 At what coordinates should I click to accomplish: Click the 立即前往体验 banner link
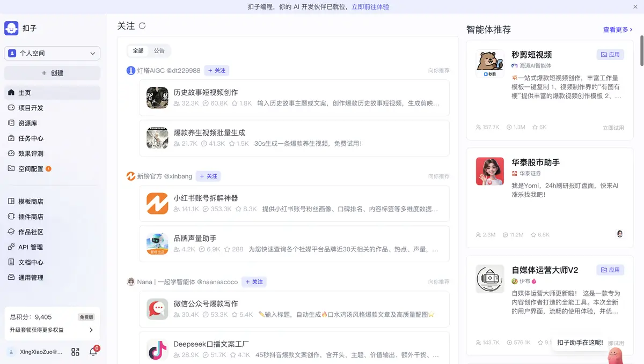(x=370, y=7)
